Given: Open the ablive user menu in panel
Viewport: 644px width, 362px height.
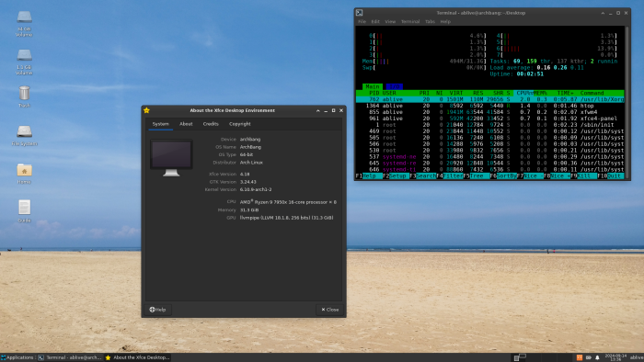Looking at the screenshot, I should pos(637,357).
